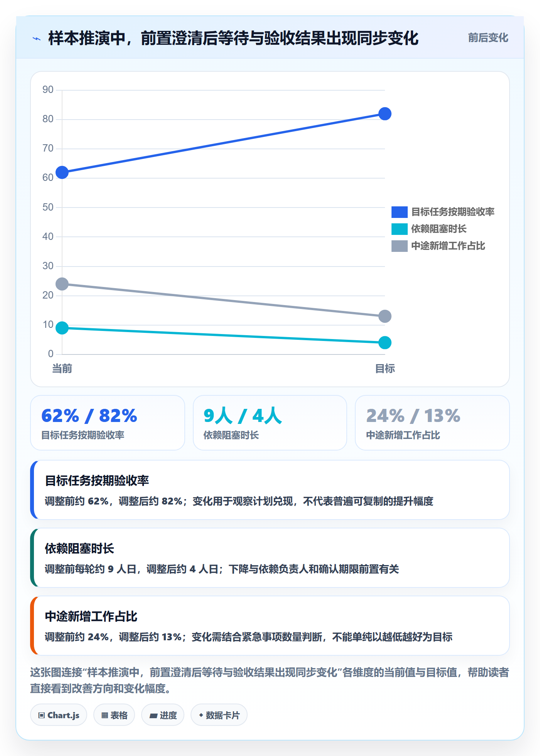This screenshot has height=756, width=540.
Task: Click the 进度 tag
Action: (x=163, y=715)
